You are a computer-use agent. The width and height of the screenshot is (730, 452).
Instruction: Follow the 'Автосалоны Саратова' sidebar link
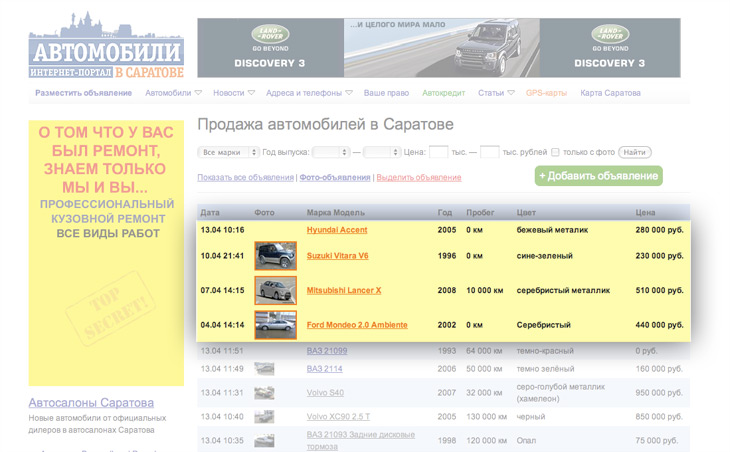(x=91, y=403)
